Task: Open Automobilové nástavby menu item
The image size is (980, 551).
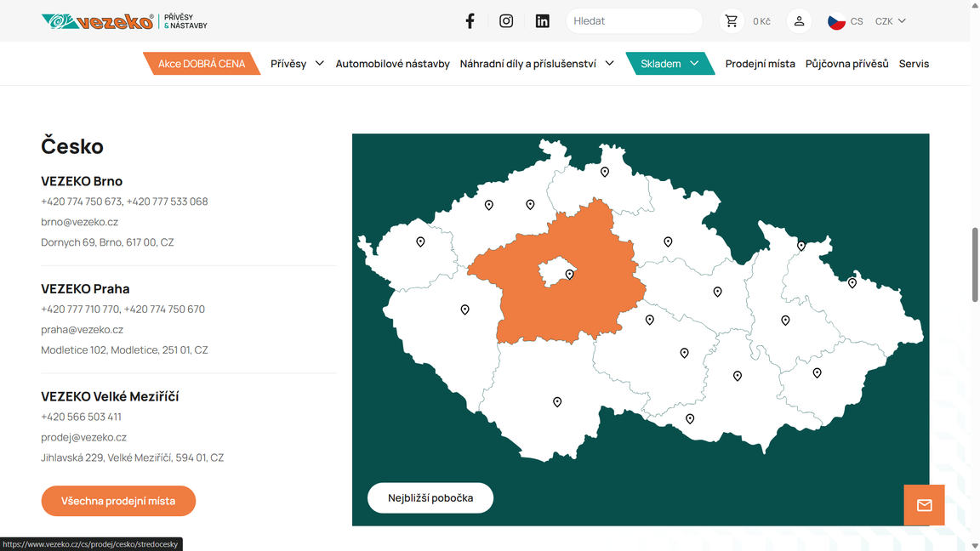Action: point(392,63)
